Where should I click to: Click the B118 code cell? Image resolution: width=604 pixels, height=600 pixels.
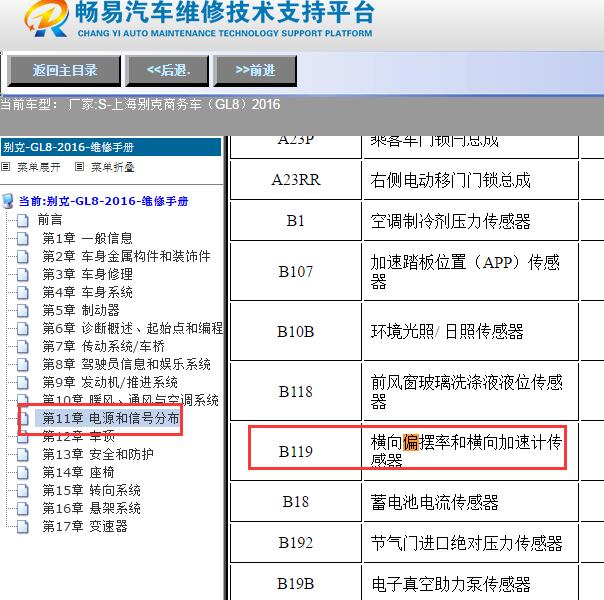[296, 392]
